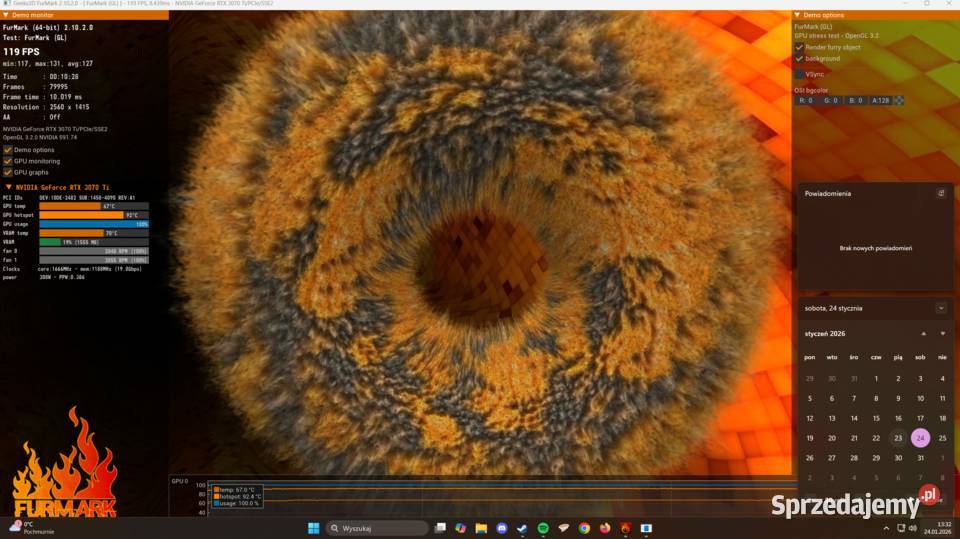Select day 24 in the calendar
The height and width of the screenshot is (539, 960).
tap(920, 438)
